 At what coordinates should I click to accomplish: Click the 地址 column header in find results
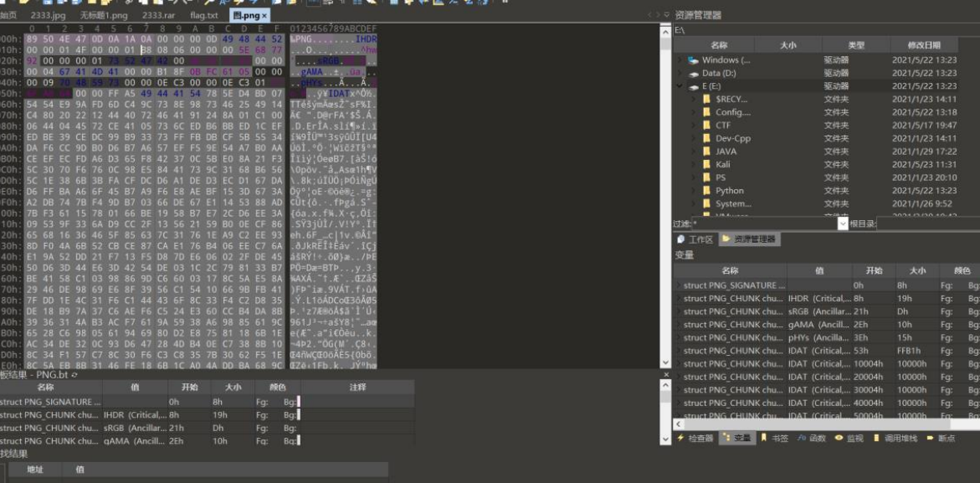click(x=35, y=470)
